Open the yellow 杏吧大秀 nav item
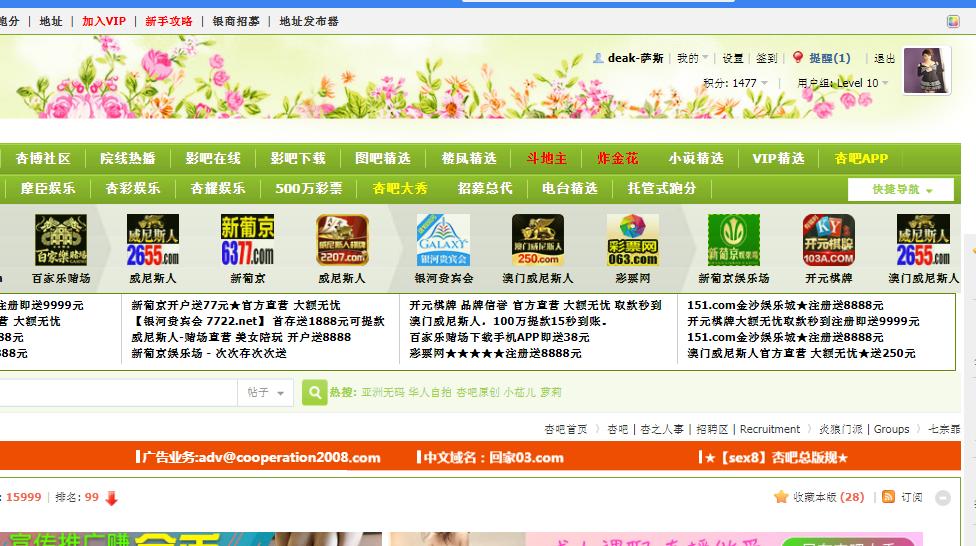976x546 pixels. coord(400,188)
